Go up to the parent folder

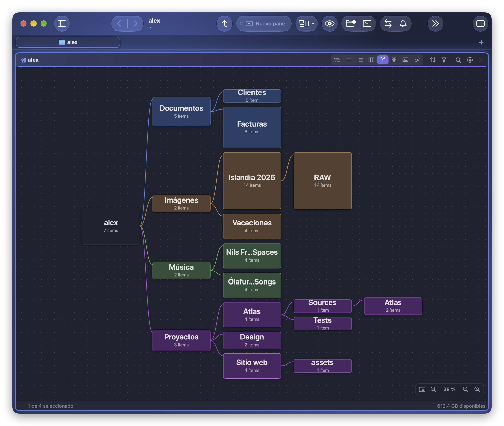tap(224, 23)
